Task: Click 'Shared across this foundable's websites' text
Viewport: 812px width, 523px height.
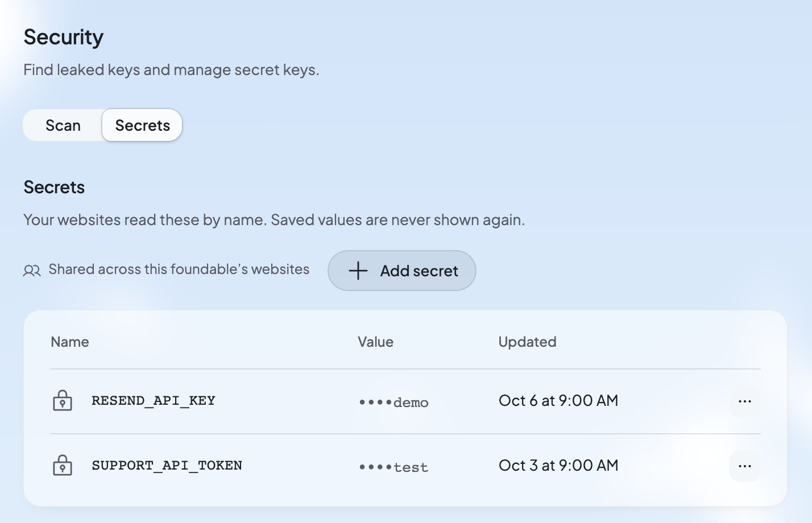Action: [x=179, y=269]
